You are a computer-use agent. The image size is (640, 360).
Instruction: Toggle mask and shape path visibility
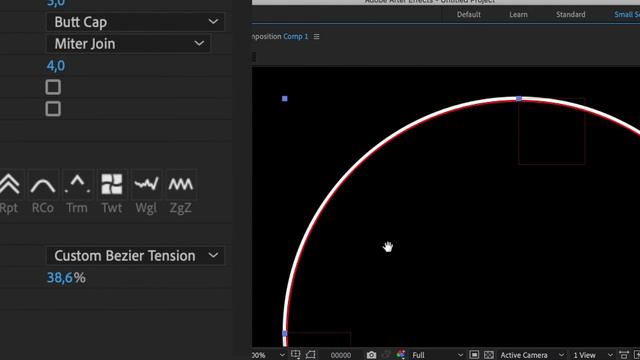(311, 354)
